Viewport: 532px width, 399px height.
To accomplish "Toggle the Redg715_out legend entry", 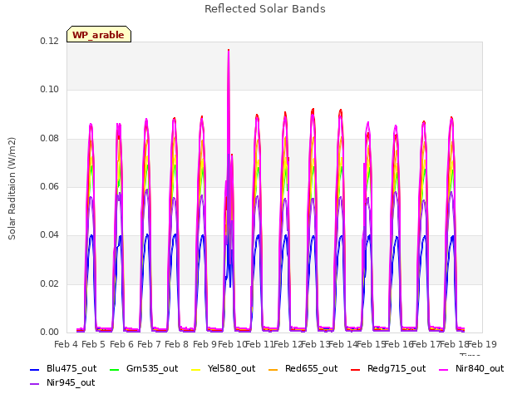I will point(388,368).
